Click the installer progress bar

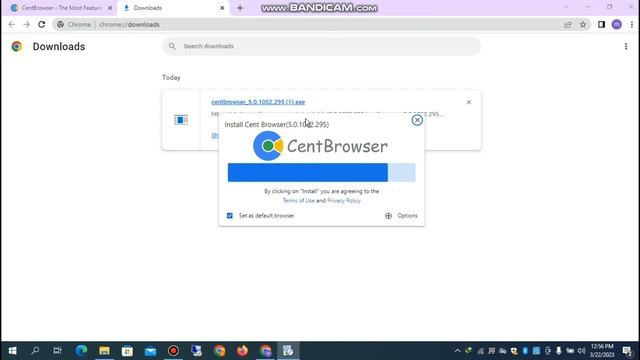pos(321,172)
